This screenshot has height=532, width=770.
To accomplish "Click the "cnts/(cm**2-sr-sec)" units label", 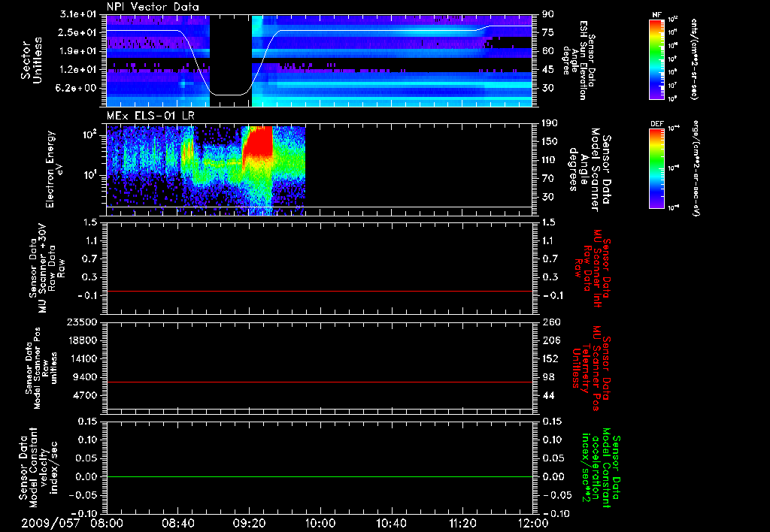I will [x=694, y=59].
